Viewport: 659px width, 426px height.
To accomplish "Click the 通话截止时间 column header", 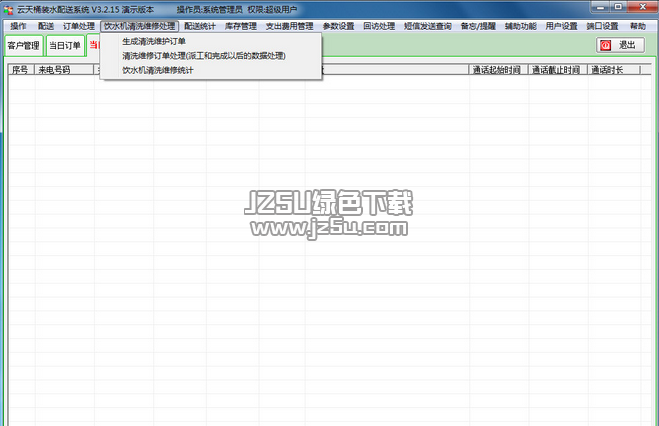I will click(x=558, y=70).
